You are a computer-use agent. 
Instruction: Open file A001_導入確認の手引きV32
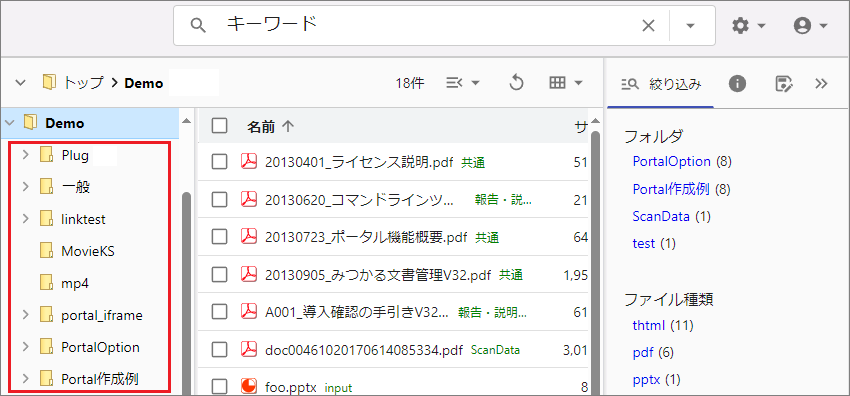click(x=357, y=313)
